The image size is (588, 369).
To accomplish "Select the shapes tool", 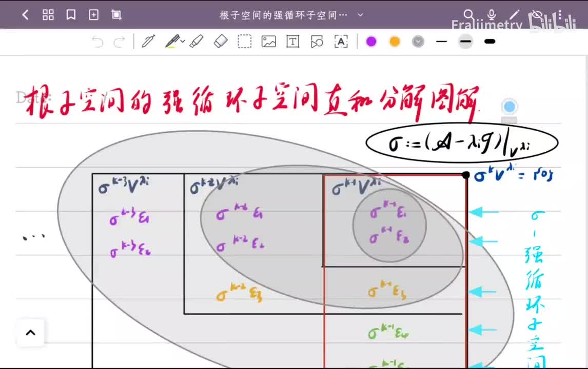I will click(x=317, y=41).
